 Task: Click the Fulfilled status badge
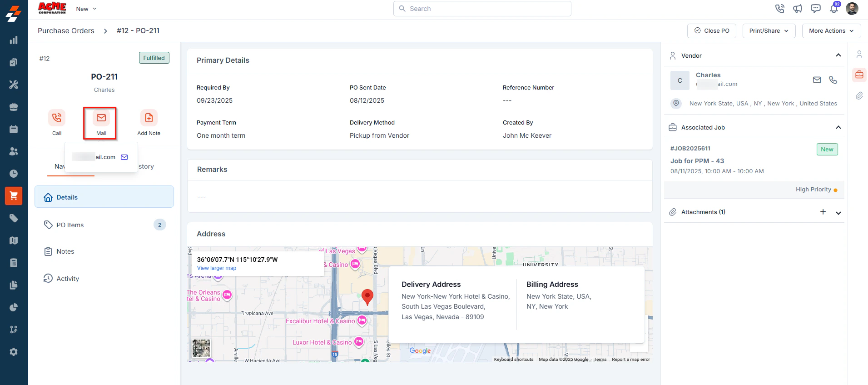154,58
